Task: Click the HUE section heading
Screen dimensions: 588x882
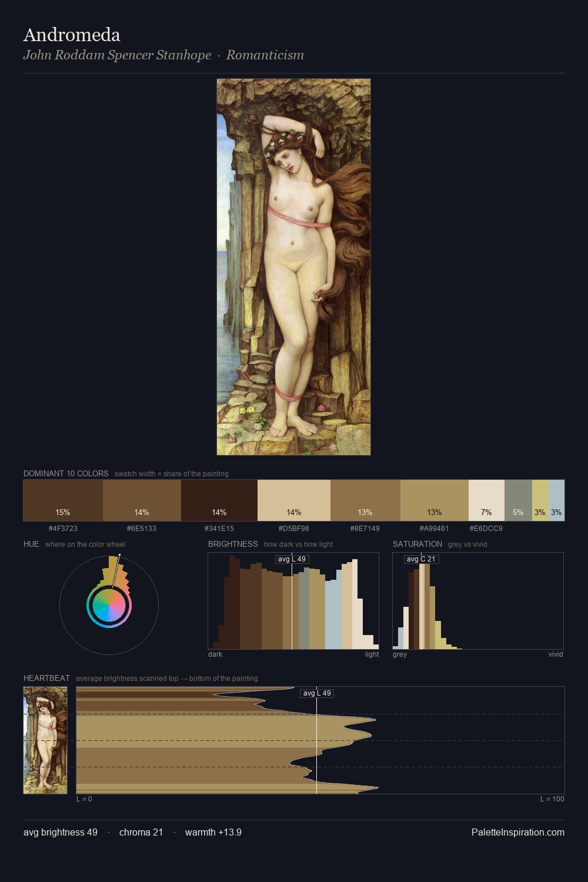Action: tap(31, 544)
